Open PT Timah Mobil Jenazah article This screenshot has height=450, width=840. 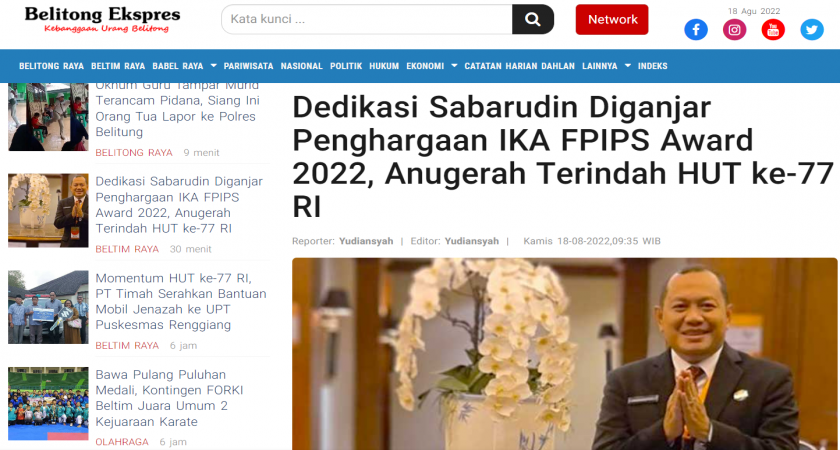(x=181, y=302)
